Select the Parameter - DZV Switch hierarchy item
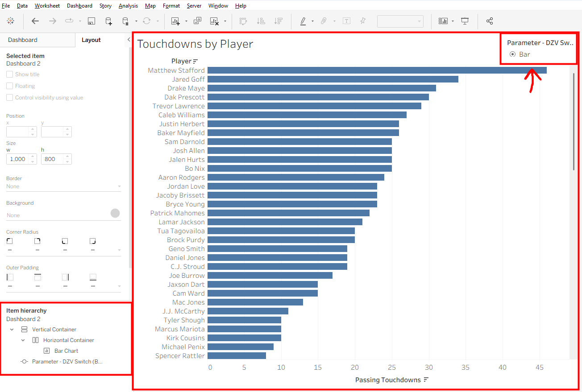582x392 pixels. point(67,362)
